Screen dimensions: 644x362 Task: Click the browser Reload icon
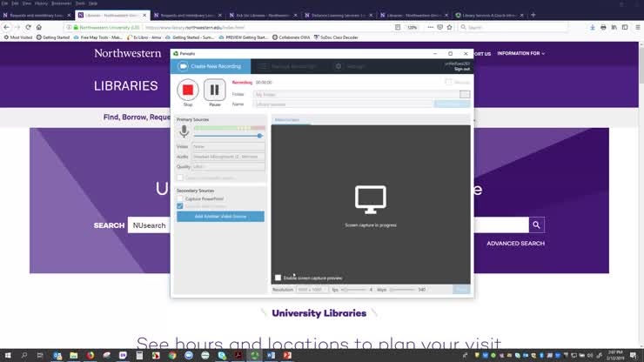pos(28,27)
